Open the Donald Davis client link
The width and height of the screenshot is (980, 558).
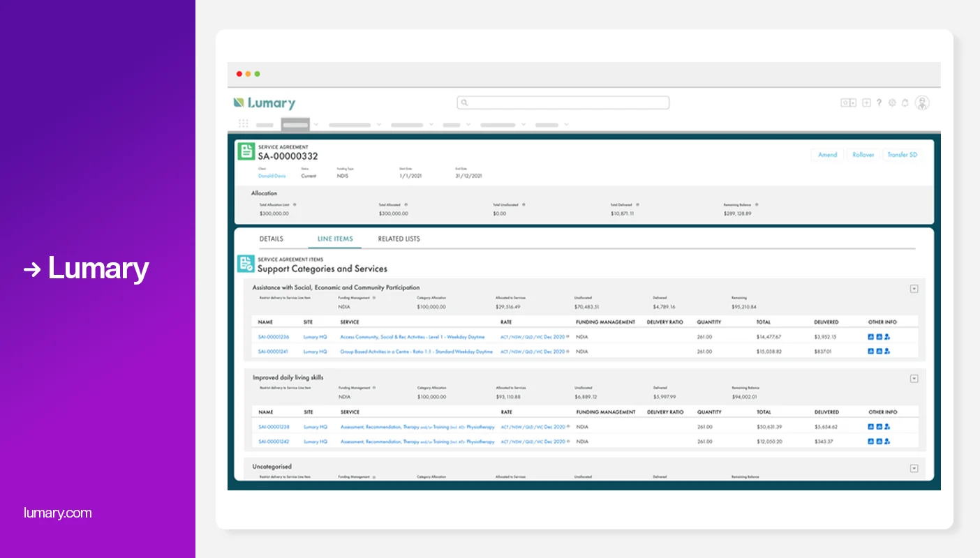pos(272,176)
